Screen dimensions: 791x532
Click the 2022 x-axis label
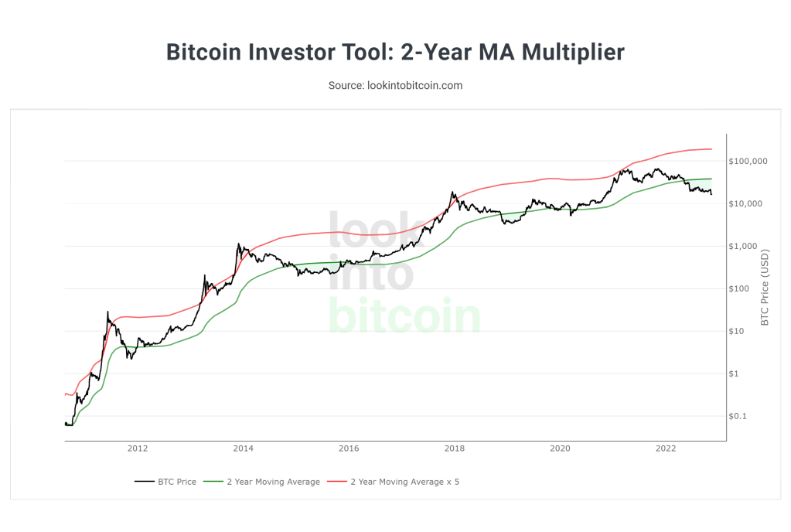coord(666,448)
